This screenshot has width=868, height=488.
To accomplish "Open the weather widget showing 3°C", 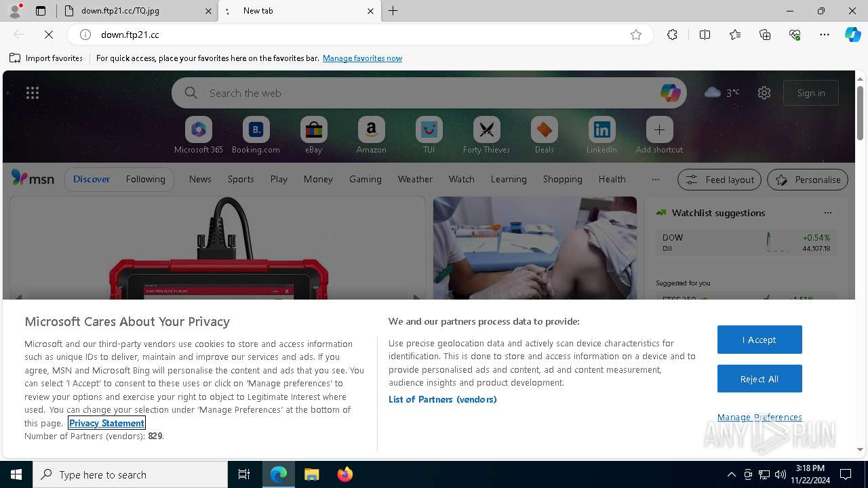I will [x=722, y=93].
